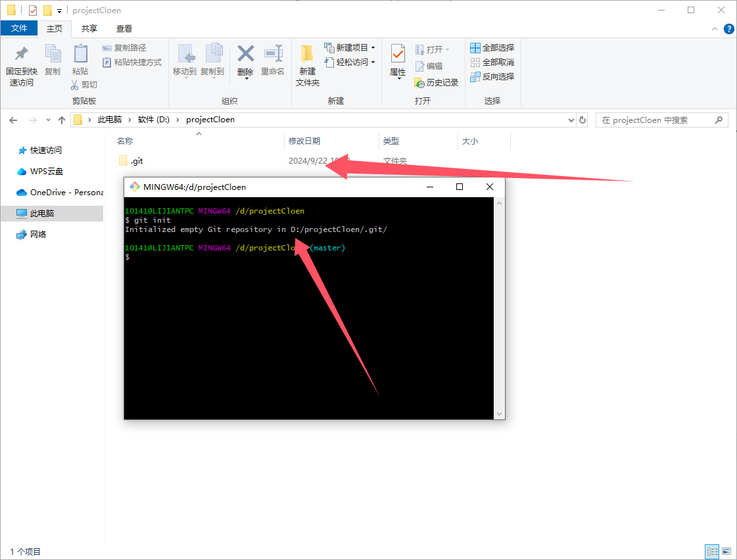Switch to details view icon in status bar
Image resolution: width=737 pixels, height=560 pixels.
tap(712, 551)
